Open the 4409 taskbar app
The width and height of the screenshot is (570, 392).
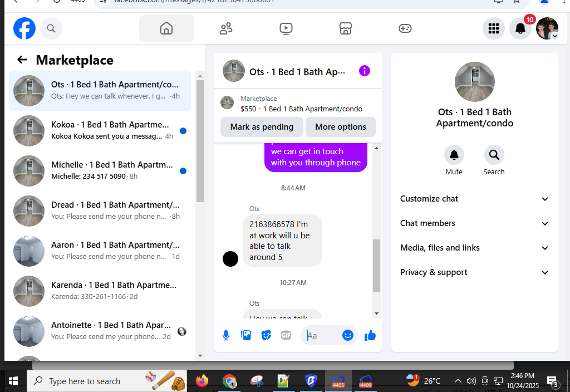(x=366, y=381)
